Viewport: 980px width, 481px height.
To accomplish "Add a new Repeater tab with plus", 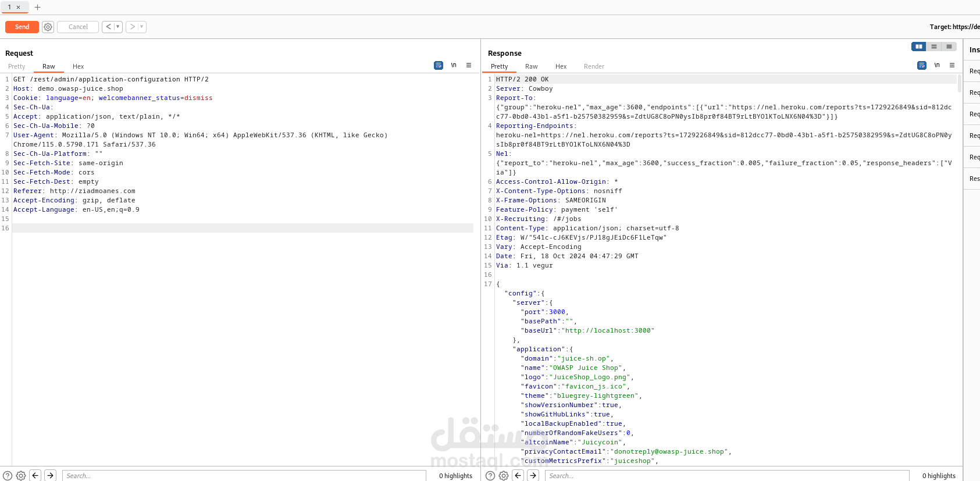I will coord(38,8).
